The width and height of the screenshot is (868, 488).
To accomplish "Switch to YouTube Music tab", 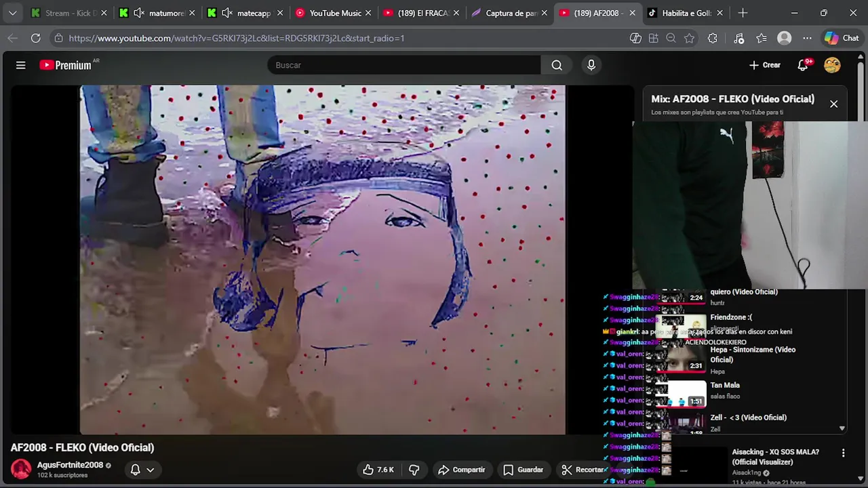I will 334,13.
